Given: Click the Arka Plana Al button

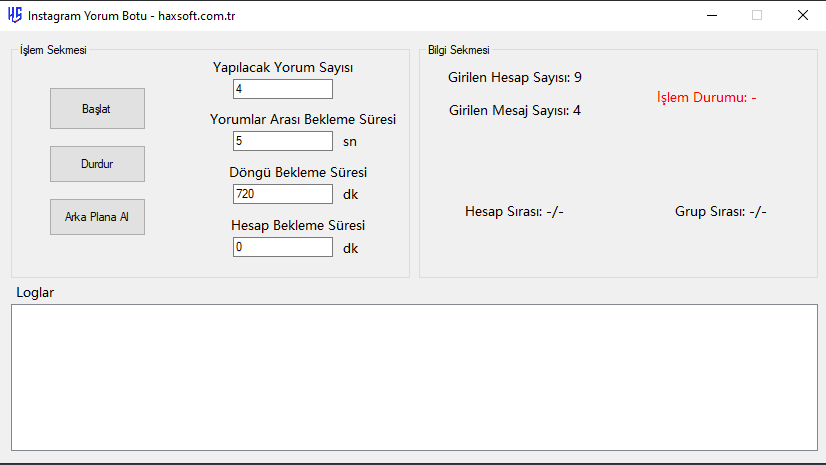Looking at the screenshot, I should pyautogui.click(x=97, y=217).
